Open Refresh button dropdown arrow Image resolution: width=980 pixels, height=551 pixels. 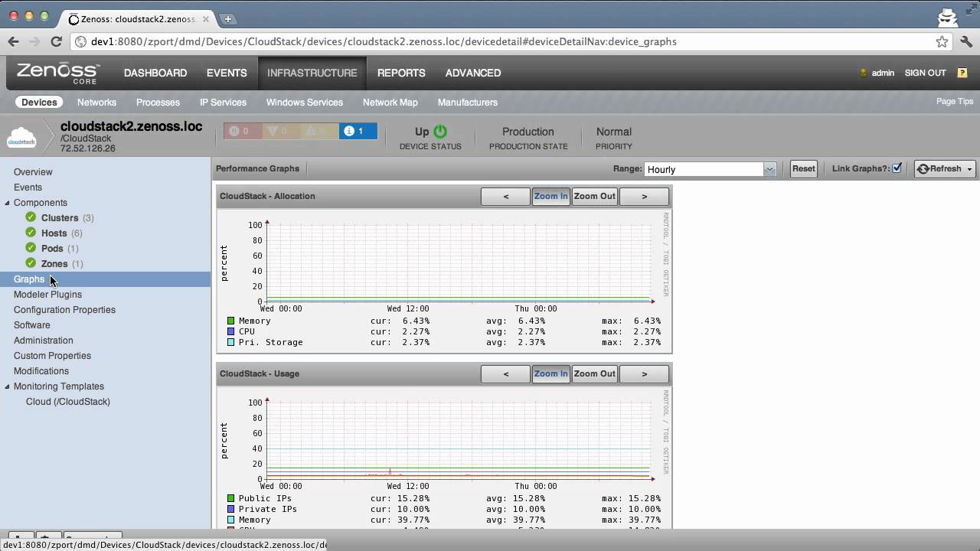(x=970, y=169)
